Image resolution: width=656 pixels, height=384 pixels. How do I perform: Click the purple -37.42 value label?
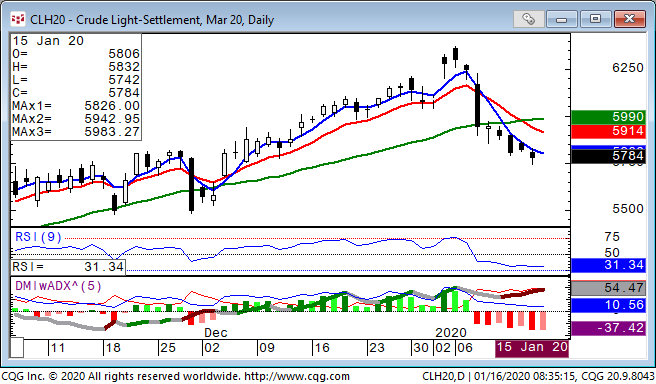click(608, 328)
